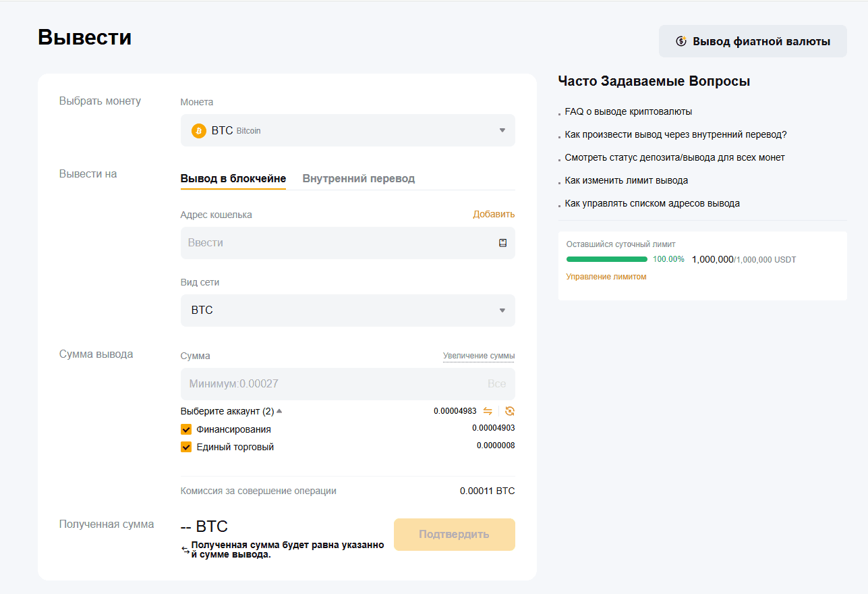Click the refresh balance icon
The image size is (868, 594).
[510, 411]
